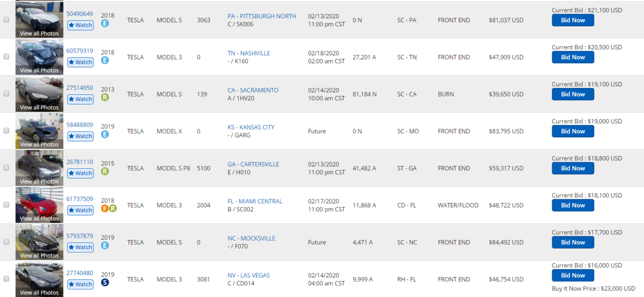This screenshot has width=644, height=297.
Task: Click the dark blue S badge on Las Vegas lot
Action: coord(105,283)
